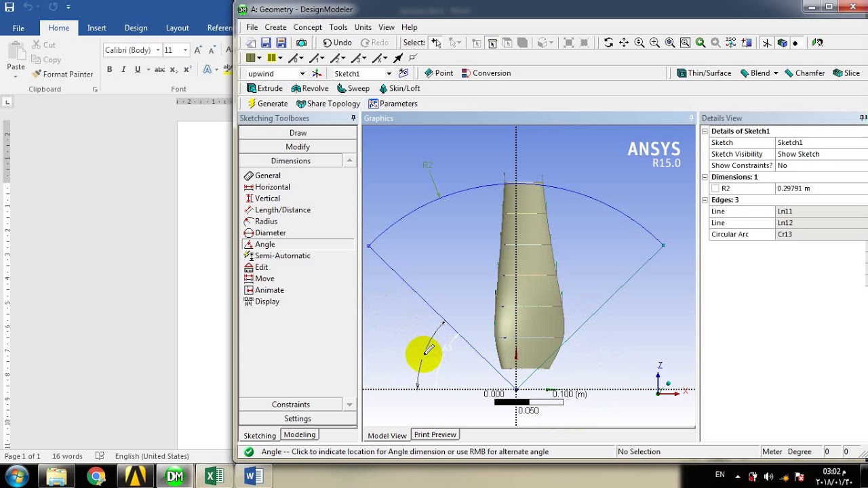This screenshot has height=488, width=868.
Task: Activate the Pan view tool
Action: pos(624,43)
